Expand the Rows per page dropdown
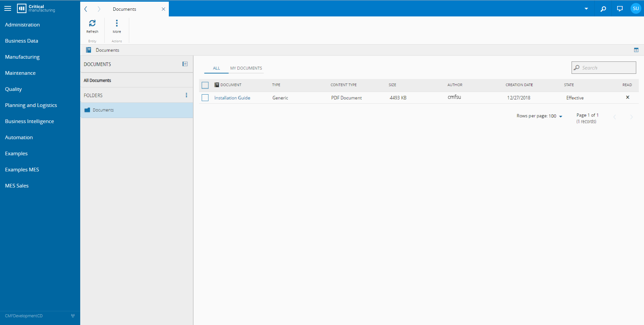 pyautogui.click(x=560, y=116)
